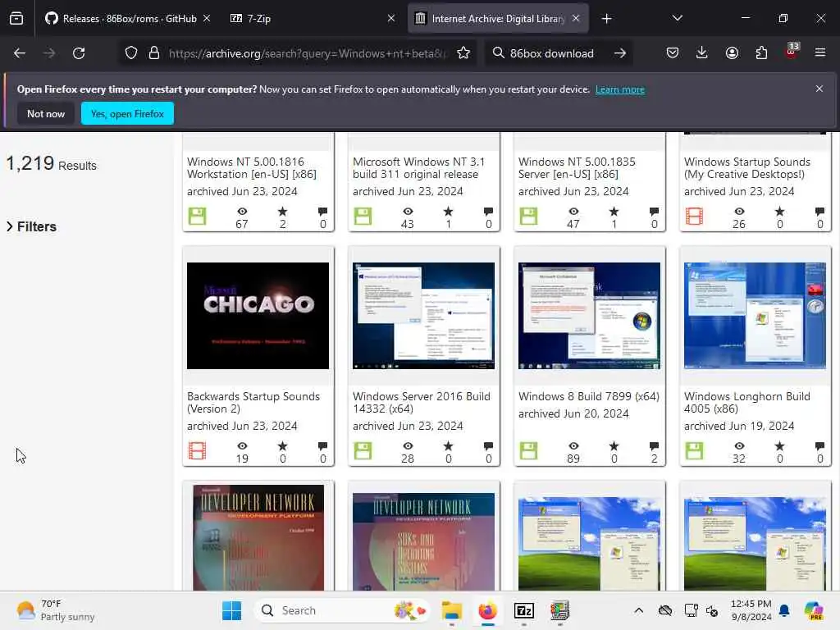Image resolution: width=840 pixels, height=630 pixels.
Task: Click software icon on Windows Server 2016 card
Action: pos(363,450)
